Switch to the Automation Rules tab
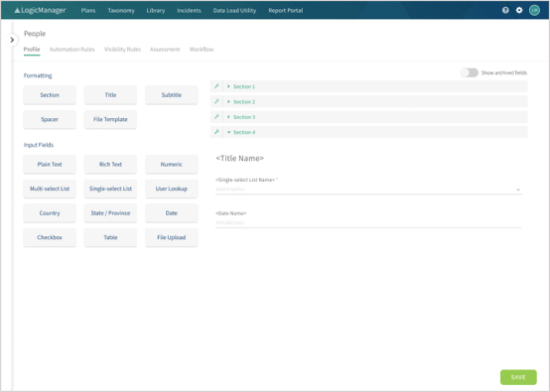 coord(71,50)
